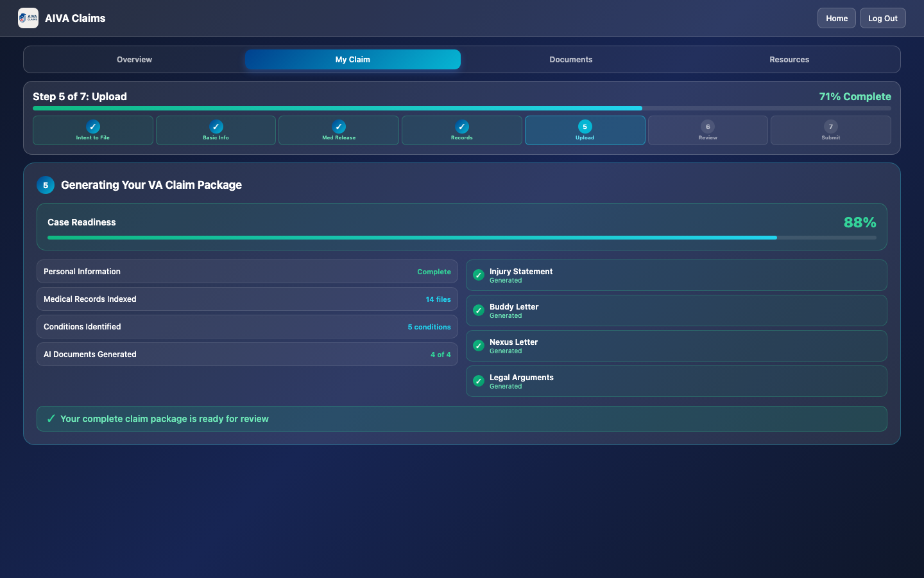Jump to the Review step card
The height and width of the screenshot is (578, 924).
click(708, 130)
